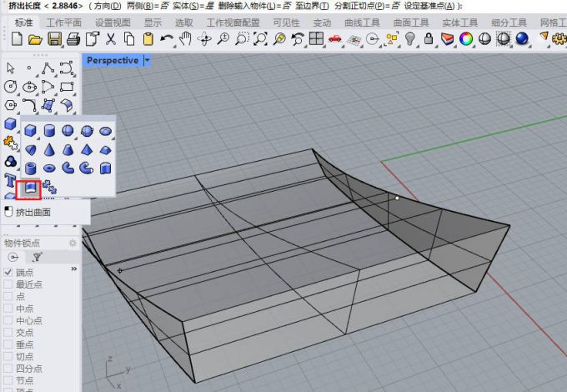This screenshot has height=392, width=567.
Task: Select the Tube tool in flyout
Action: 31,168
